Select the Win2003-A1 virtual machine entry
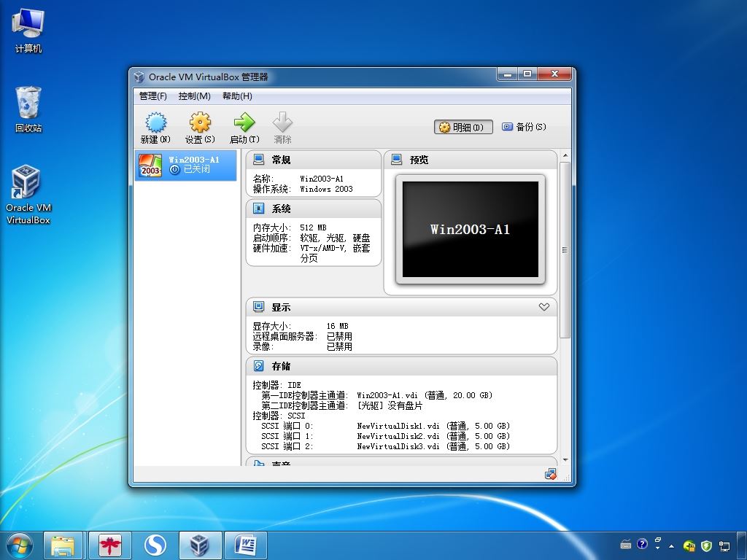The width and height of the screenshot is (747, 560). tap(186, 166)
